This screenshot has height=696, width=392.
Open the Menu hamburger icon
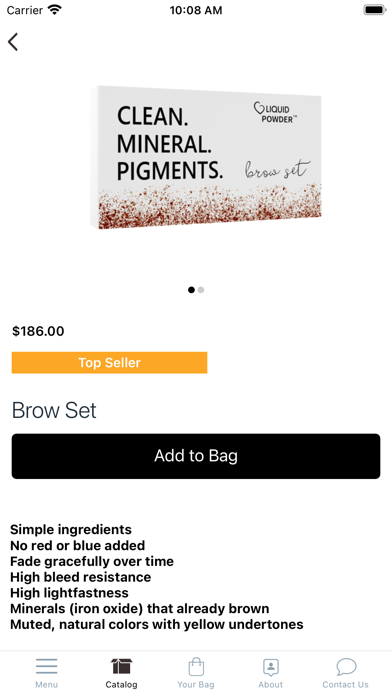(x=47, y=666)
